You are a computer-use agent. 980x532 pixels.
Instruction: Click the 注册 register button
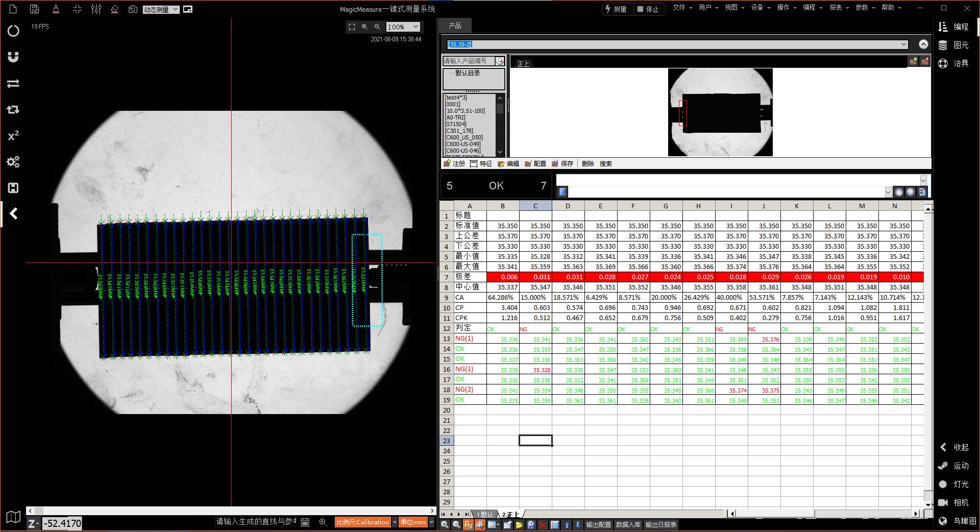(x=454, y=163)
